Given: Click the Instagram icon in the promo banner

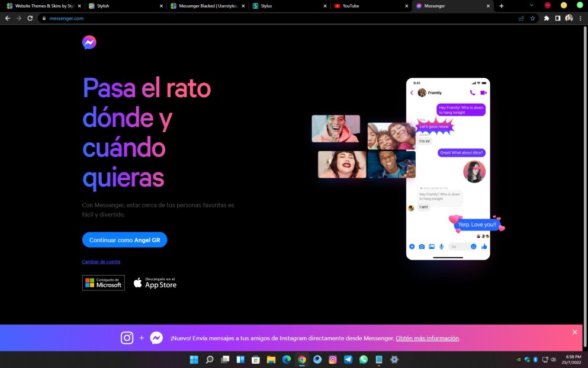Looking at the screenshot, I should pos(127,338).
